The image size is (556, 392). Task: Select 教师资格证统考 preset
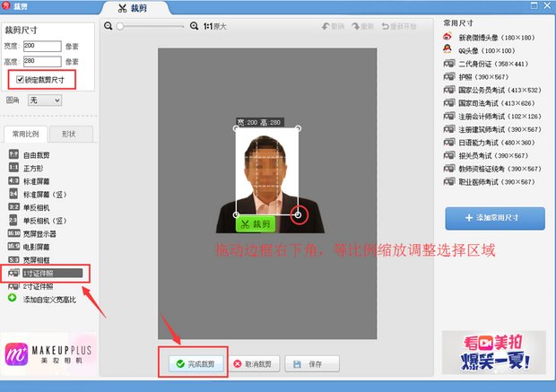[x=492, y=169]
